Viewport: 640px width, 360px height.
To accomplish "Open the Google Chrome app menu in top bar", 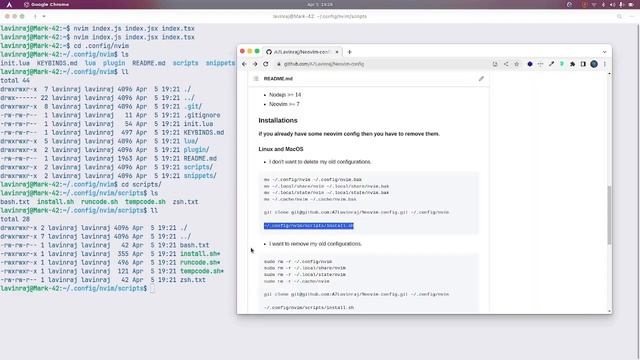I will [47, 4].
